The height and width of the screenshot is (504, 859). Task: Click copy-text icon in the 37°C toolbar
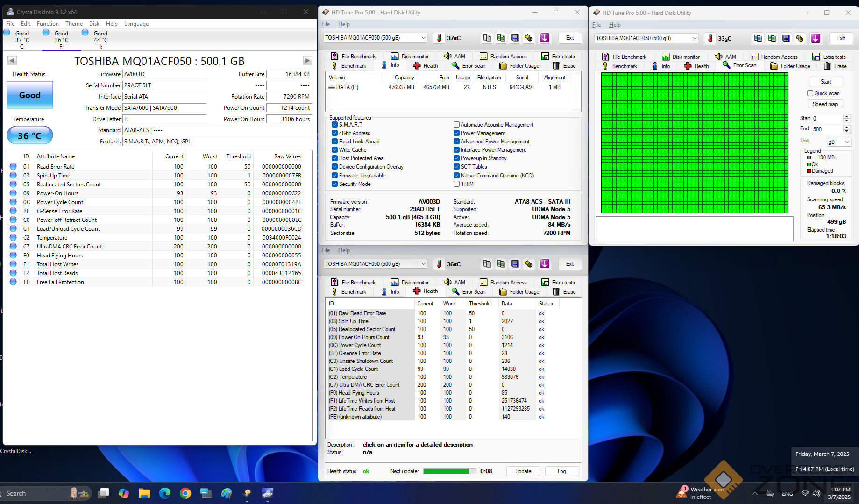tap(487, 38)
